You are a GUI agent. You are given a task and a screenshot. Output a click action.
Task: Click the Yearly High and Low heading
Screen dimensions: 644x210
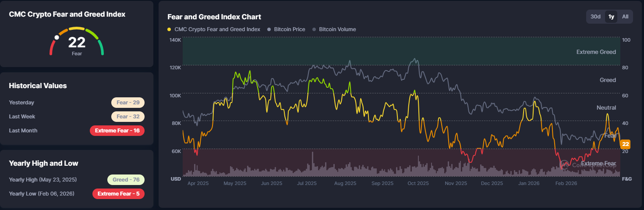(x=43, y=164)
